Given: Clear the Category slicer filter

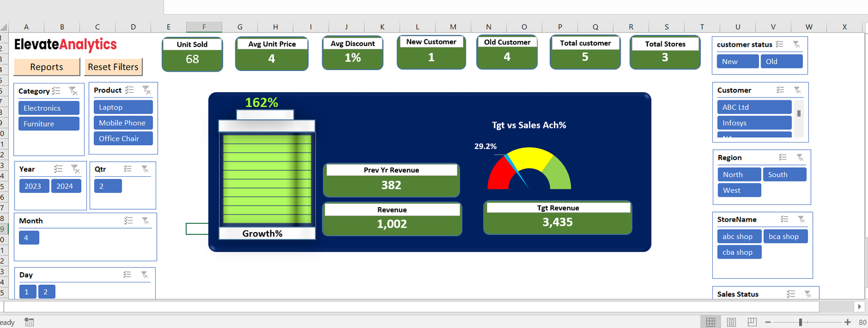Looking at the screenshot, I should [73, 91].
